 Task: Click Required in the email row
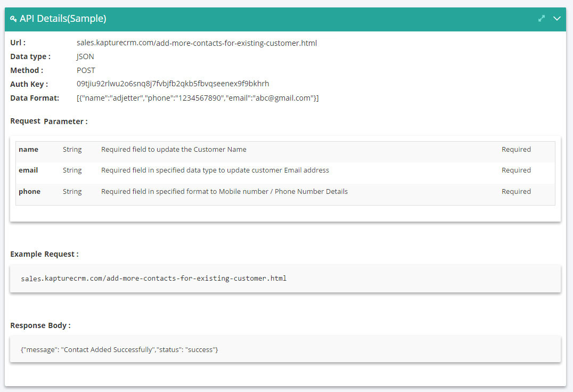(x=516, y=170)
